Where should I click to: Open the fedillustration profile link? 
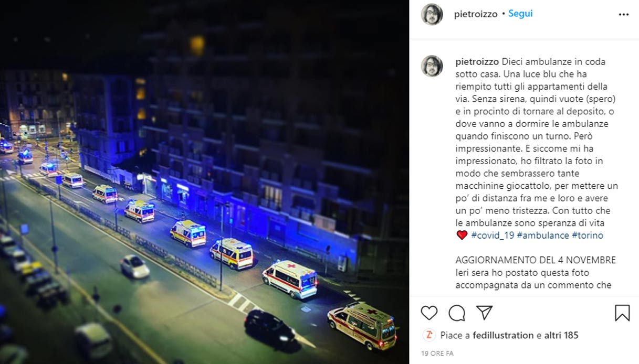(503, 335)
